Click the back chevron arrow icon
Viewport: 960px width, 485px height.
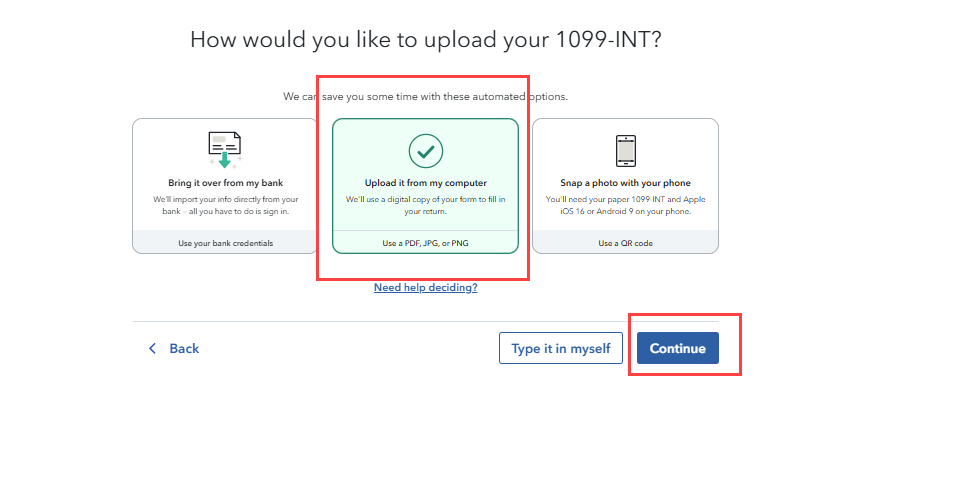pos(152,348)
